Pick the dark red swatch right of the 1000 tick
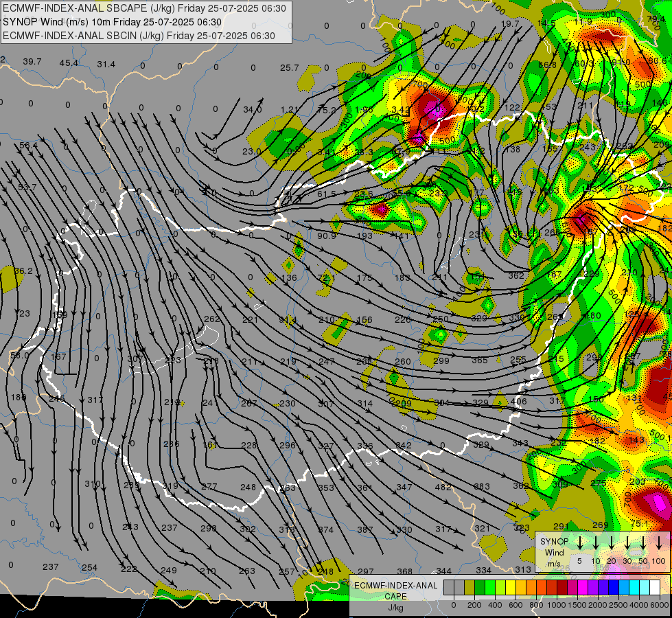This screenshot has width=672, height=618. coord(562,587)
